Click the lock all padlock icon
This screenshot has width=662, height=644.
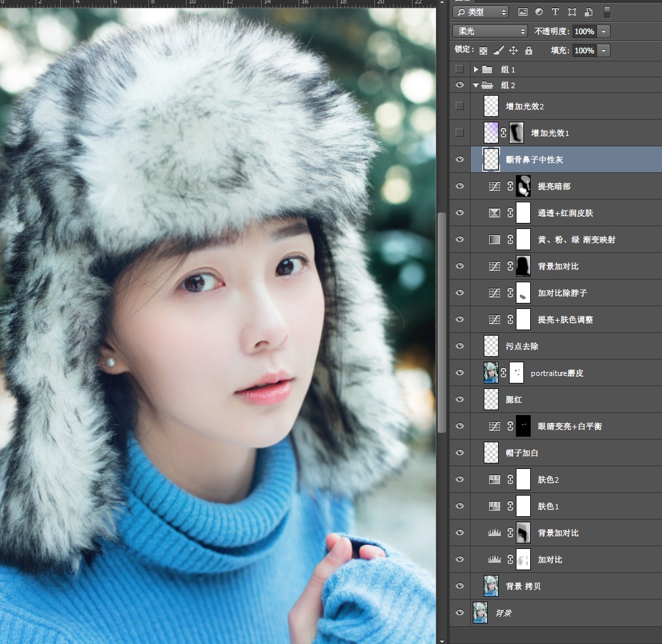529,51
